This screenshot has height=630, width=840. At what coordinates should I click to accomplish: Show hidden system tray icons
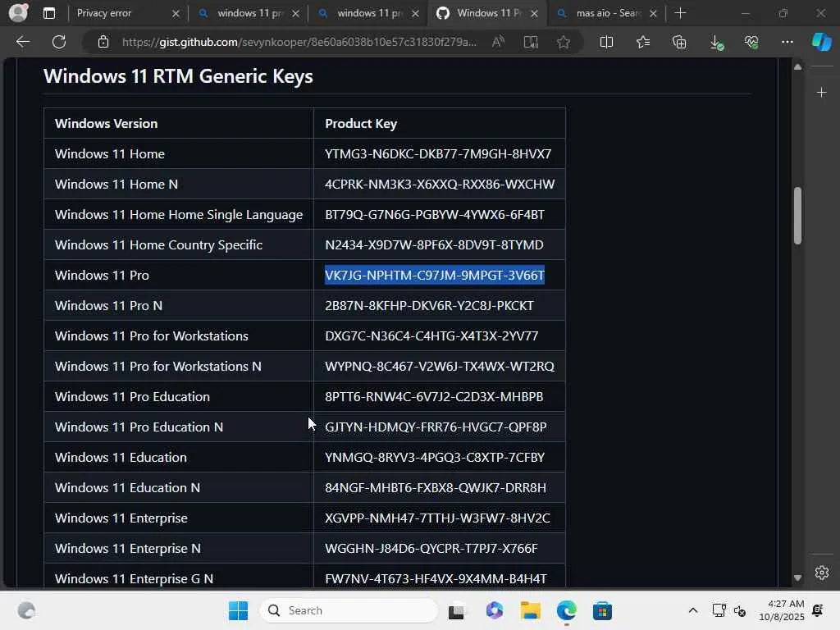pyautogui.click(x=692, y=610)
